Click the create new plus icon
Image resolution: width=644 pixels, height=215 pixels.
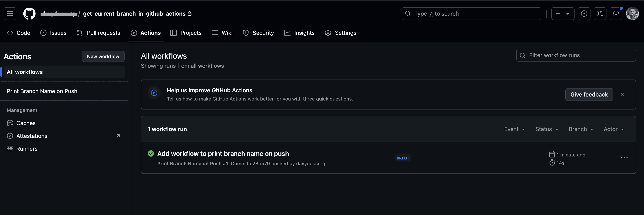pos(558,14)
